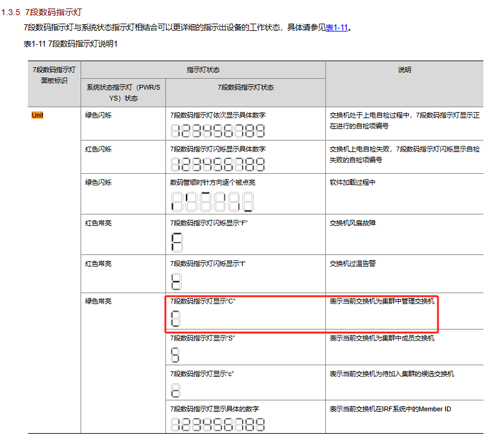Viewport: 504px width, 444px height.
Task: Click the 表示当前交换机为集群中管理交换机 description
Action: (x=382, y=301)
